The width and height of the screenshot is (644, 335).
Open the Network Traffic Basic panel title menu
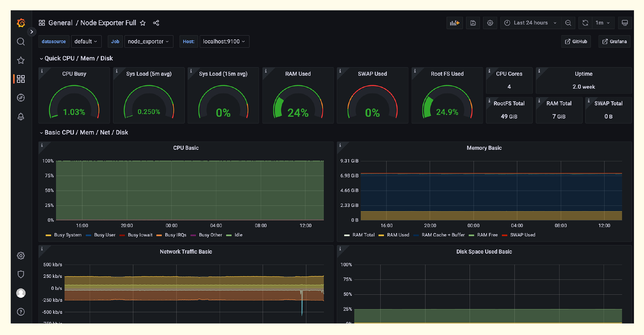point(186,252)
